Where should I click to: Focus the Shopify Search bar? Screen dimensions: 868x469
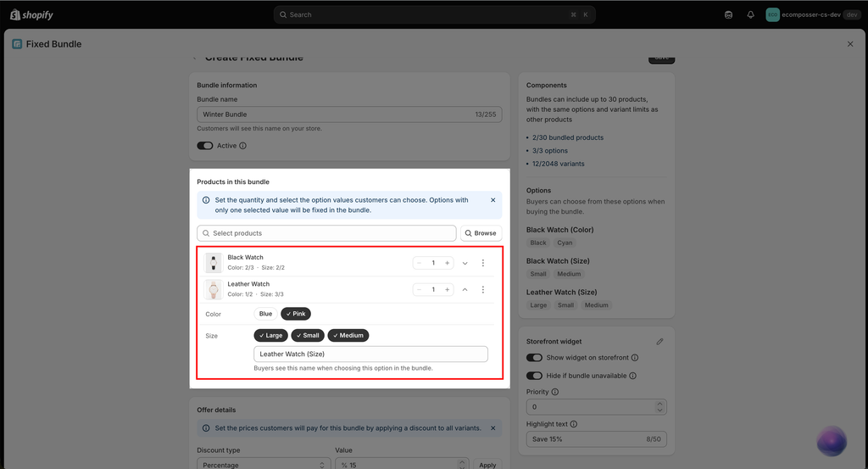[x=435, y=15]
